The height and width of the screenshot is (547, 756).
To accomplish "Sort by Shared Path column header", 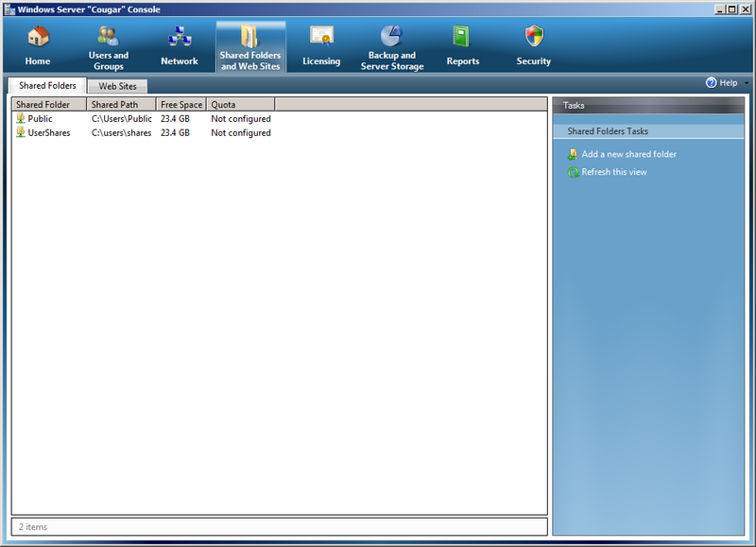I will coord(122,105).
